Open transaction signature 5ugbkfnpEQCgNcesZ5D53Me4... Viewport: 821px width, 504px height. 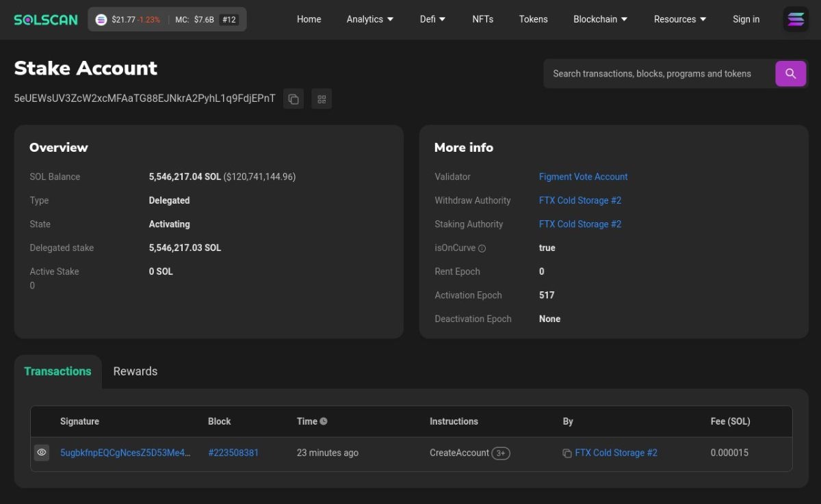tap(125, 453)
